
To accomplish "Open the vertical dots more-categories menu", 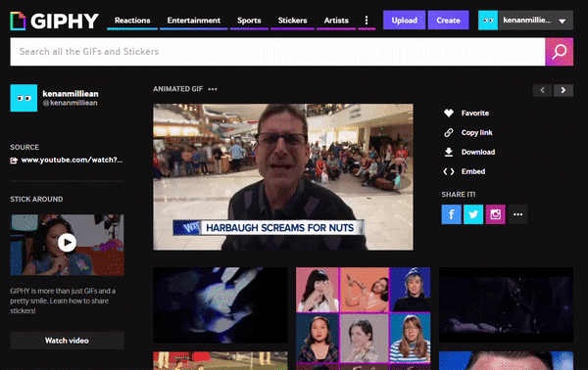I will [367, 21].
